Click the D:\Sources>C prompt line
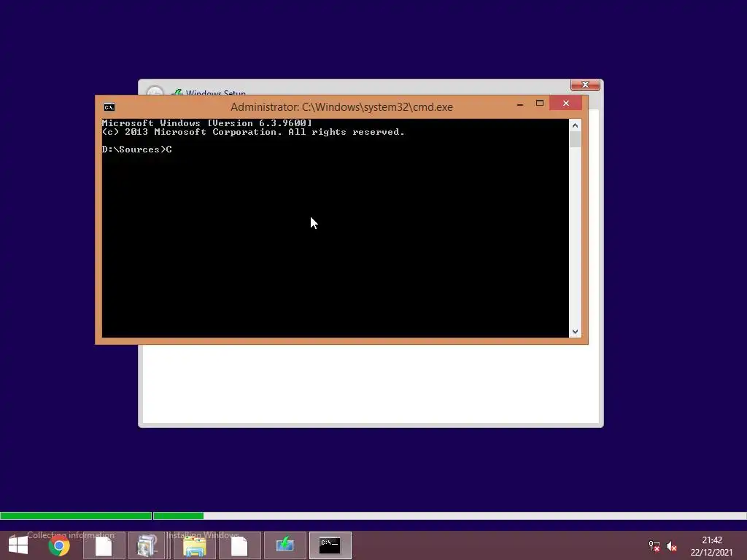Viewport: 747px width, 560px height. click(x=136, y=149)
